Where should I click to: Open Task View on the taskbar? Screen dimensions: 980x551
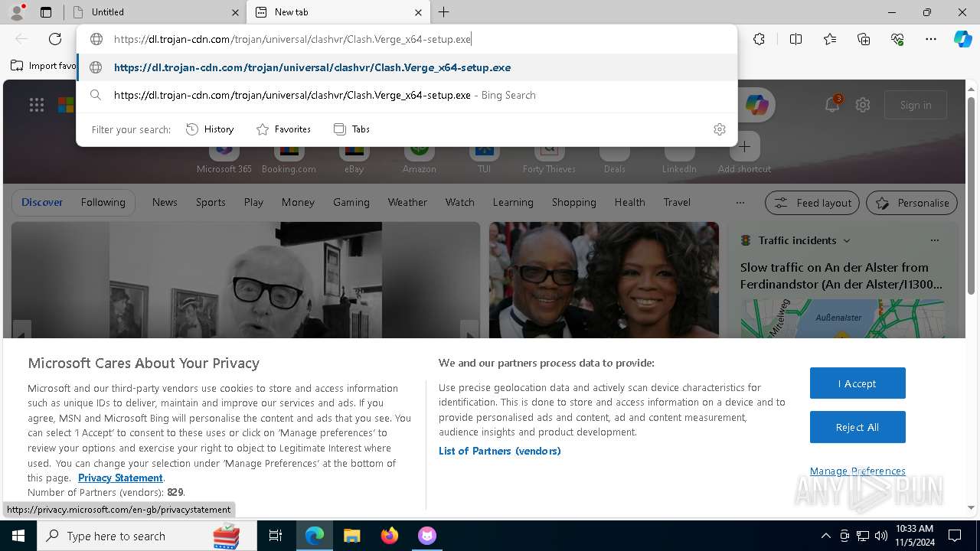(x=276, y=536)
